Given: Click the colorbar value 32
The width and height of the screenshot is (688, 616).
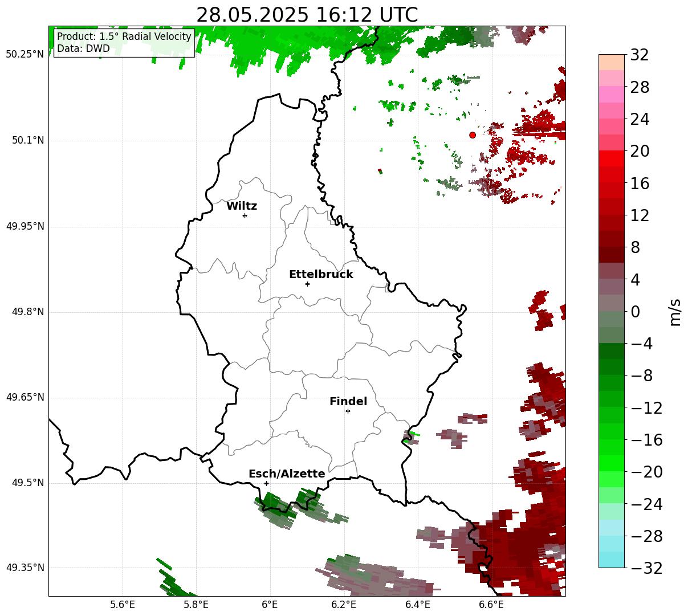Looking at the screenshot, I should pyautogui.click(x=640, y=55).
